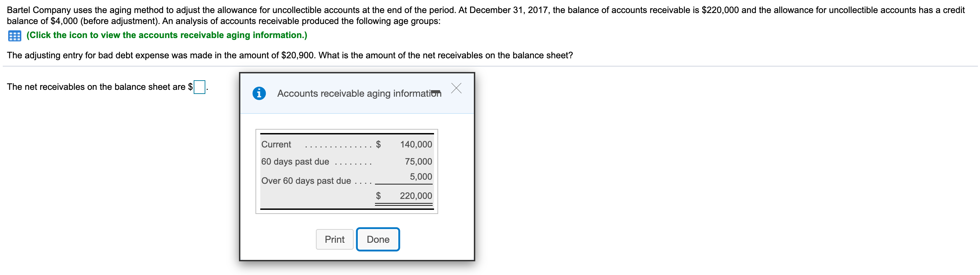Open the accounts receivable aging information link
Viewport: 980px width, 275px height.
tap(166, 35)
